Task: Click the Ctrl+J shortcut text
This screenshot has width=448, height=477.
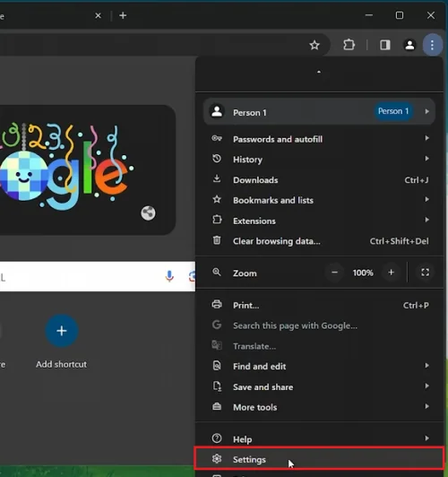Action: (417, 180)
